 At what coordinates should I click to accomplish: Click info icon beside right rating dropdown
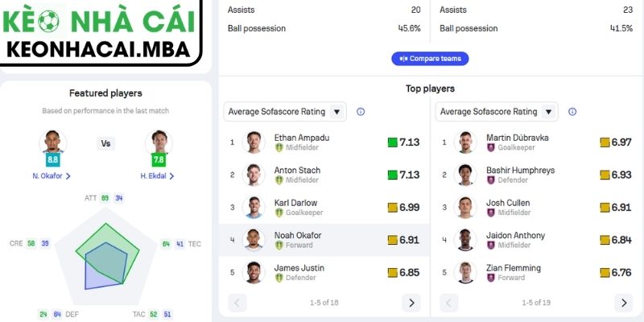[x=572, y=112]
